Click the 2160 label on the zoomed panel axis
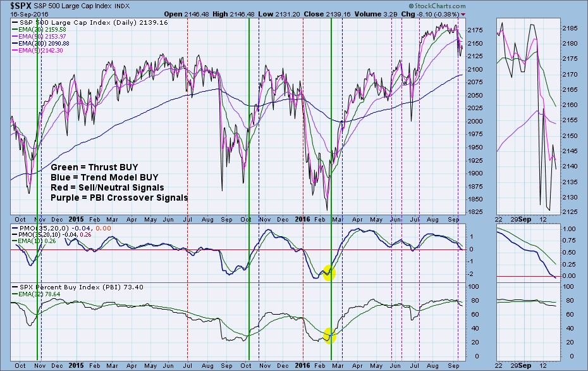The width and height of the screenshot is (588, 371). pos(570,105)
